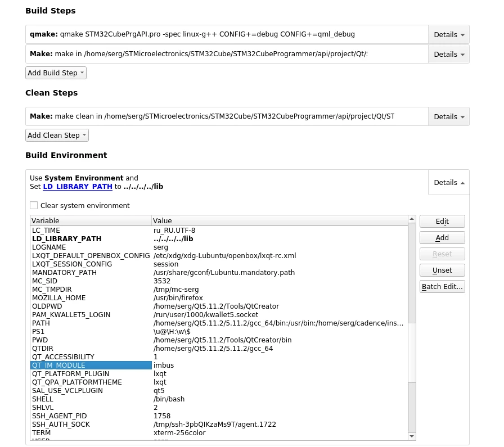504x447 pixels.
Task: Select the LD_LIBRARY_PATH variable row
Action: click(x=219, y=239)
